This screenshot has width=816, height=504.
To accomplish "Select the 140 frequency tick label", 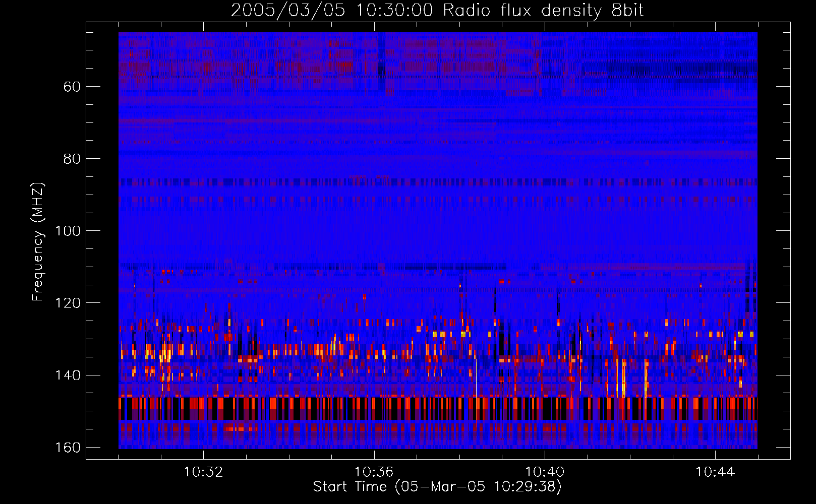I will [68, 375].
